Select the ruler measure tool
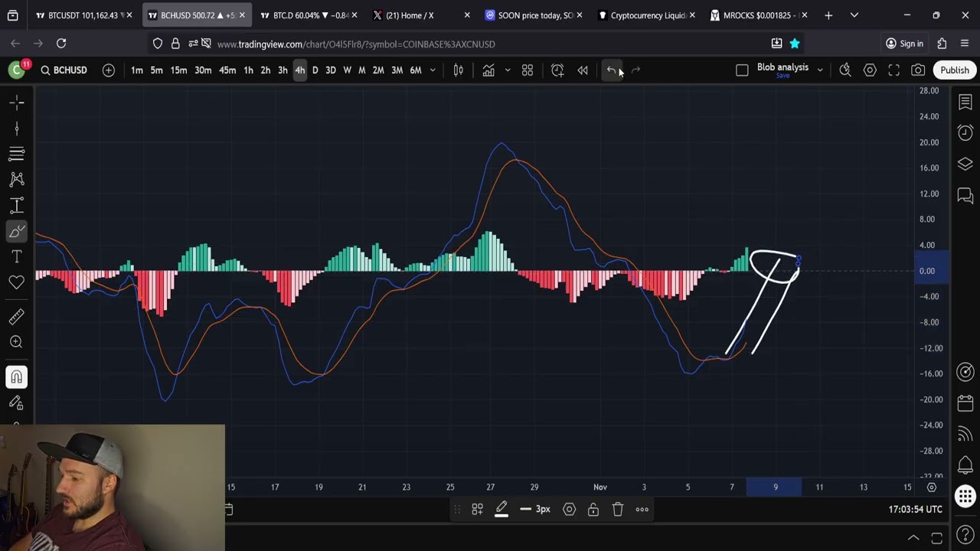Viewport: 980px width, 551px height. pos(17,316)
